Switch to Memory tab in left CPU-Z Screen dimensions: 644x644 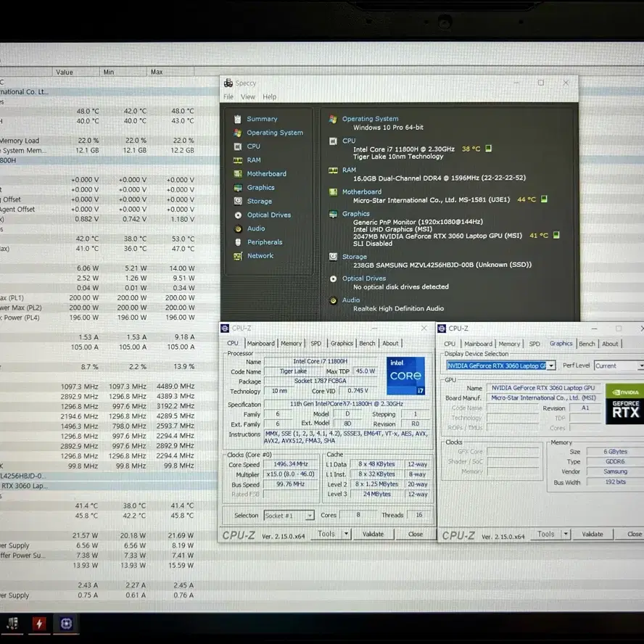[292, 343]
